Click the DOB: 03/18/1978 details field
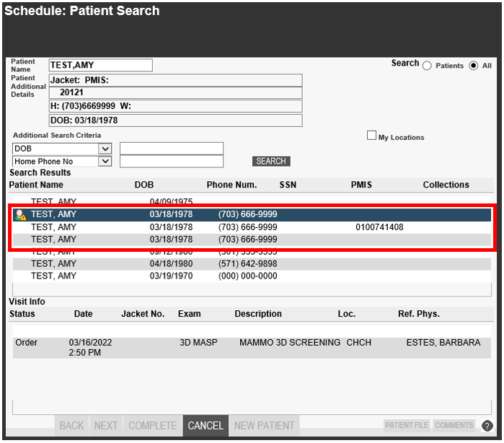 pyautogui.click(x=175, y=120)
